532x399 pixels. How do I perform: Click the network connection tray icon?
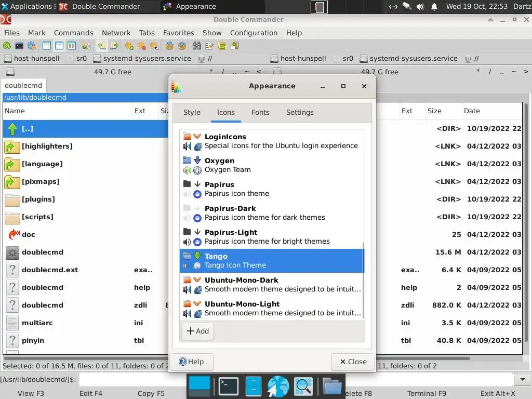click(393, 6)
